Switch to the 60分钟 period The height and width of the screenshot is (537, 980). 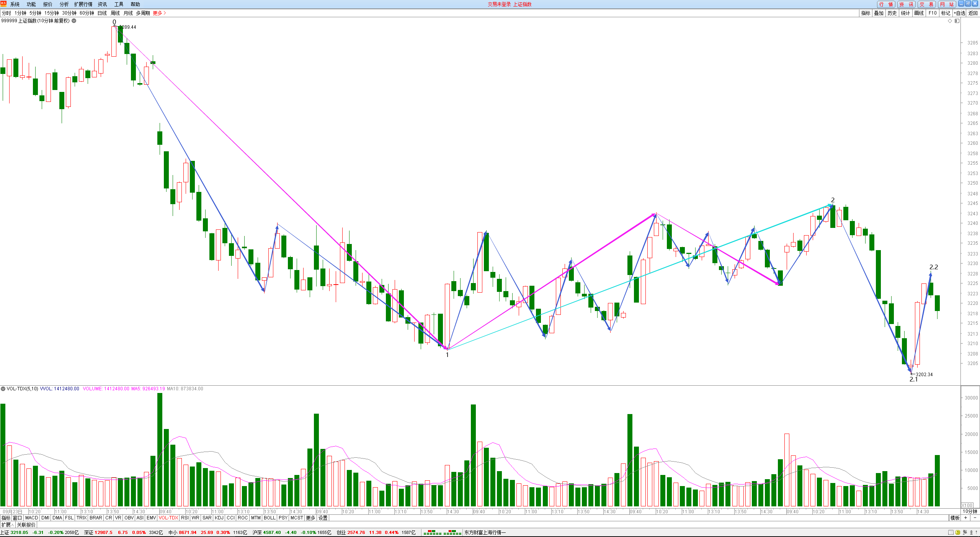pyautogui.click(x=87, y=13)
